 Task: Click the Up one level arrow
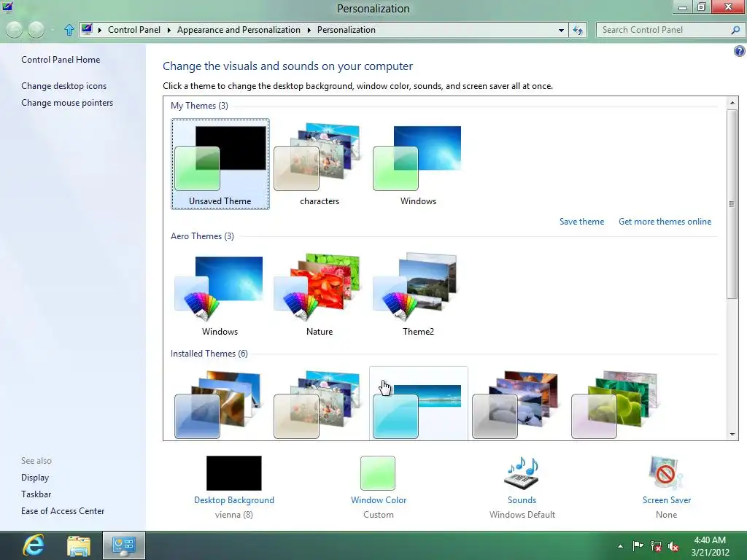pyautogui.click(x=69, y=30)
